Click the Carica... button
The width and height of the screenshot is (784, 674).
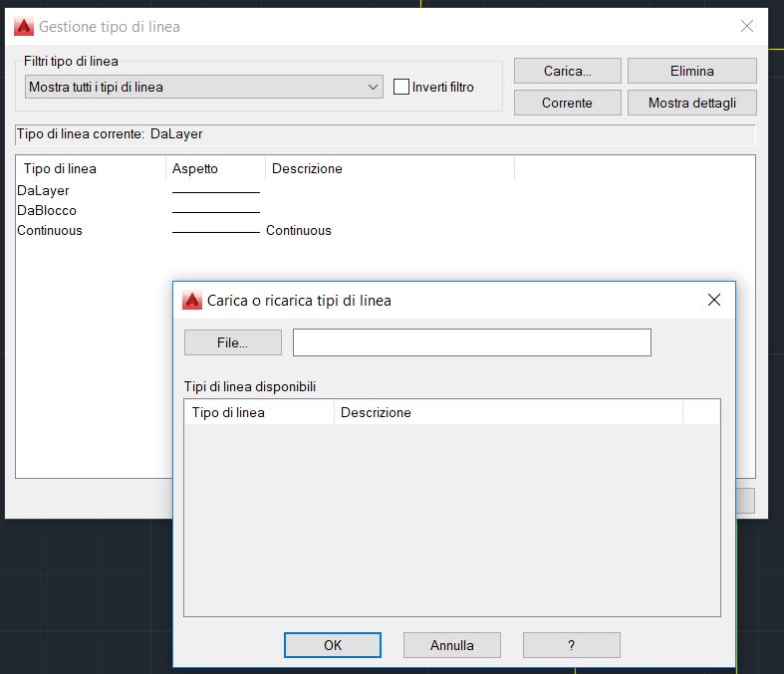[568, 71]
